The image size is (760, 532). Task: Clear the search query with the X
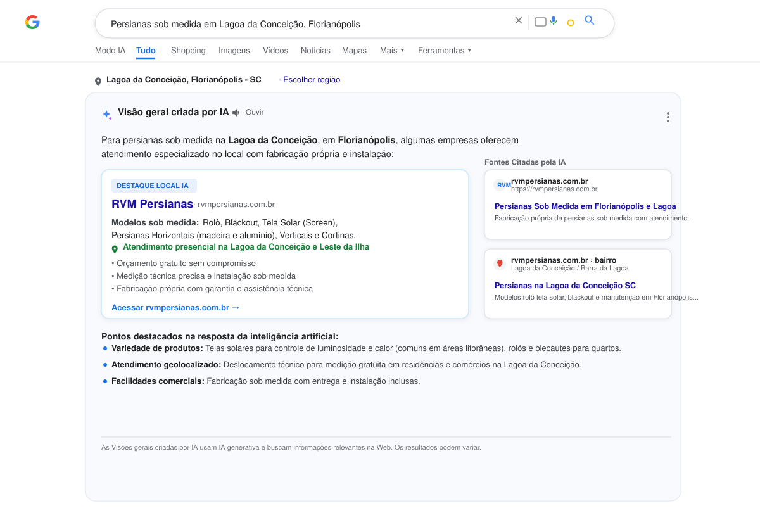[519, 20]
